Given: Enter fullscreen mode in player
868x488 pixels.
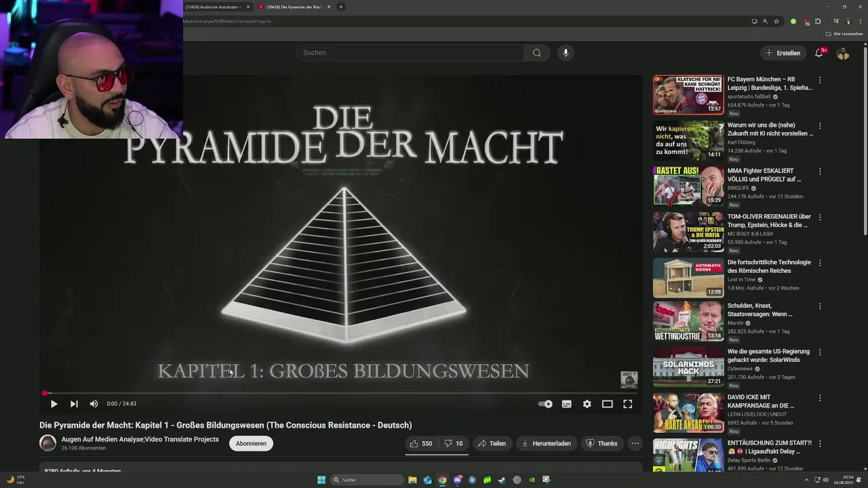Looking at the screenshot, I should coord(628,404).
